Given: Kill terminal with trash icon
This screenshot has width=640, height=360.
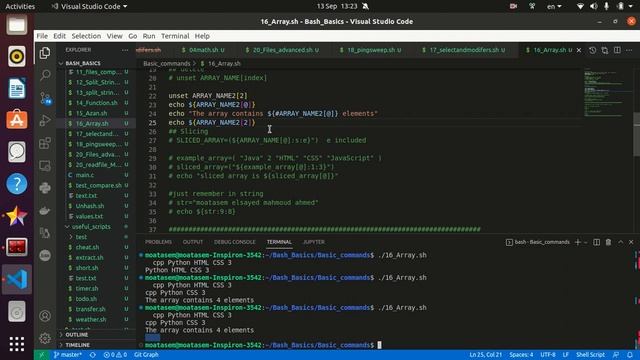Looking at the screenshot, I should pos(608,242).
